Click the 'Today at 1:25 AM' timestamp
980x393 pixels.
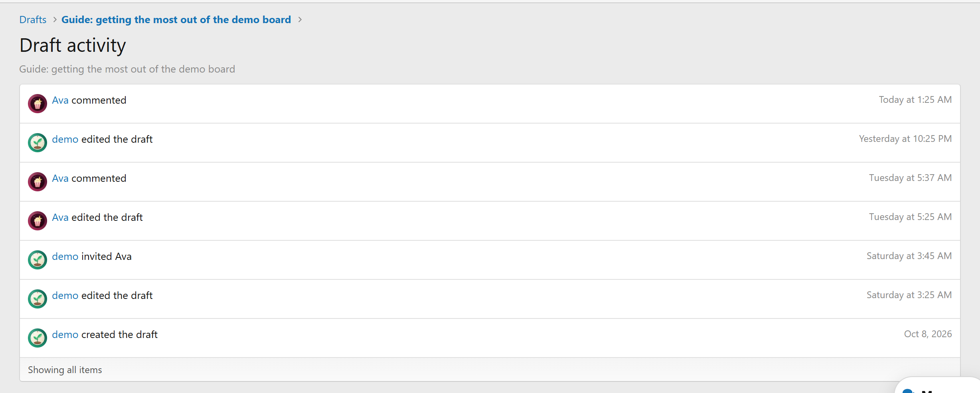tap(915, 100)
